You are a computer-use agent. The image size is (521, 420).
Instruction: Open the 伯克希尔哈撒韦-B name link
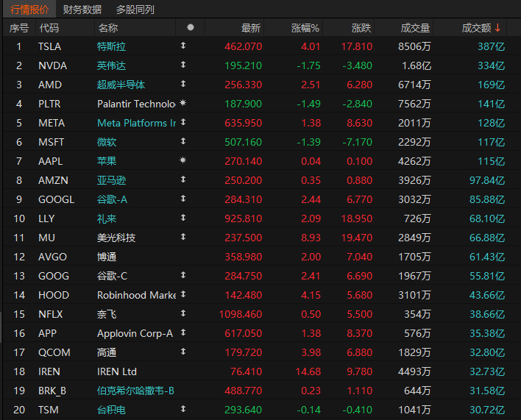pyautogui.click(x=135, y=391)
